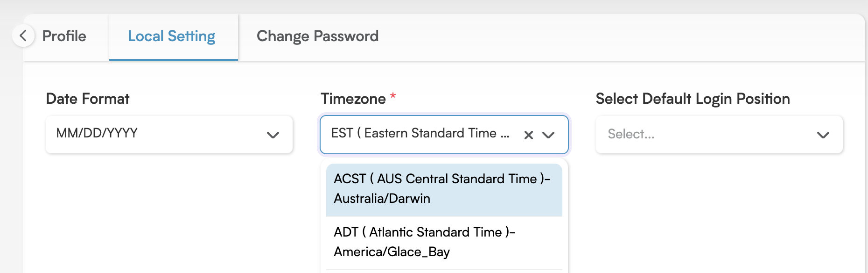Image resolution: width=868 pixels, height=273 pixels.
Task: Click the red required asterisk by Timezone
Action: click(393, 96)
